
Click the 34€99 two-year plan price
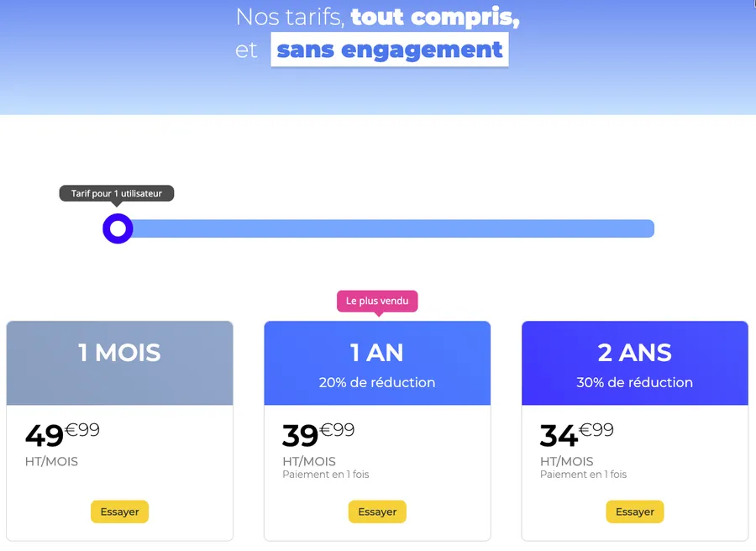[576, 434]
